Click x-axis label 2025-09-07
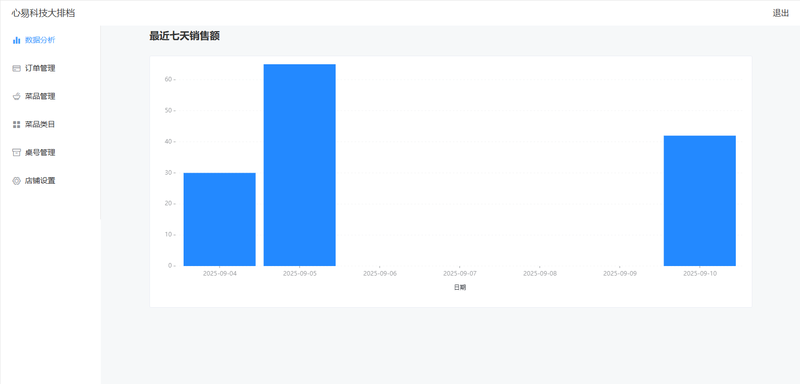Screen dimensions: 800x384 (460, 274)
